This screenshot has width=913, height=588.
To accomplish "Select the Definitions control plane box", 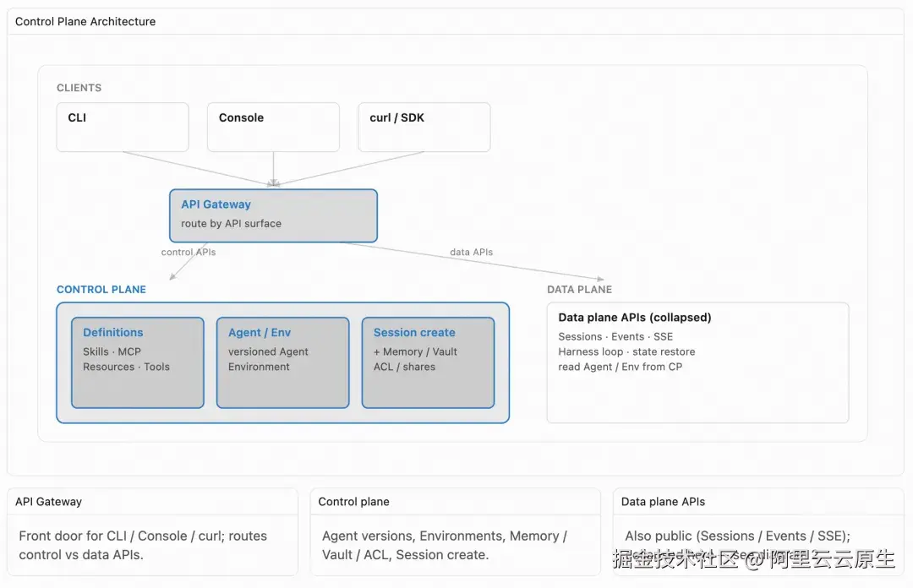I will point(138,362).
